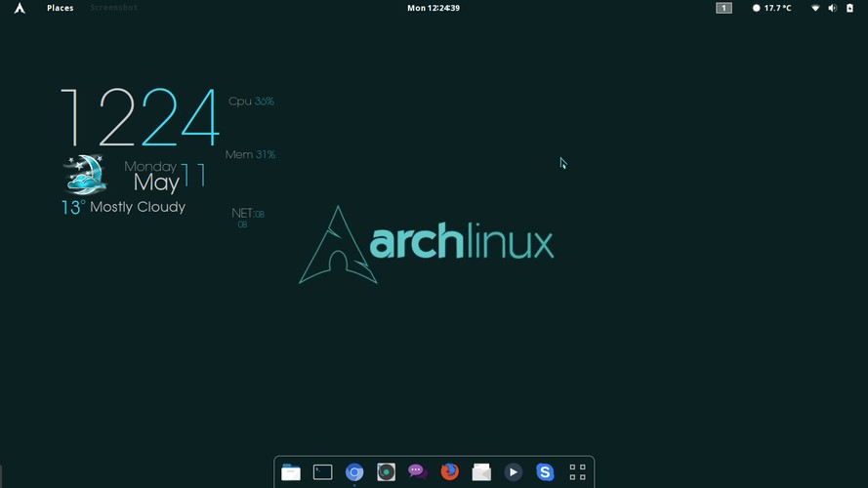
Task: Open the purple chat bubbles messenger app
Action: point(417,471)
